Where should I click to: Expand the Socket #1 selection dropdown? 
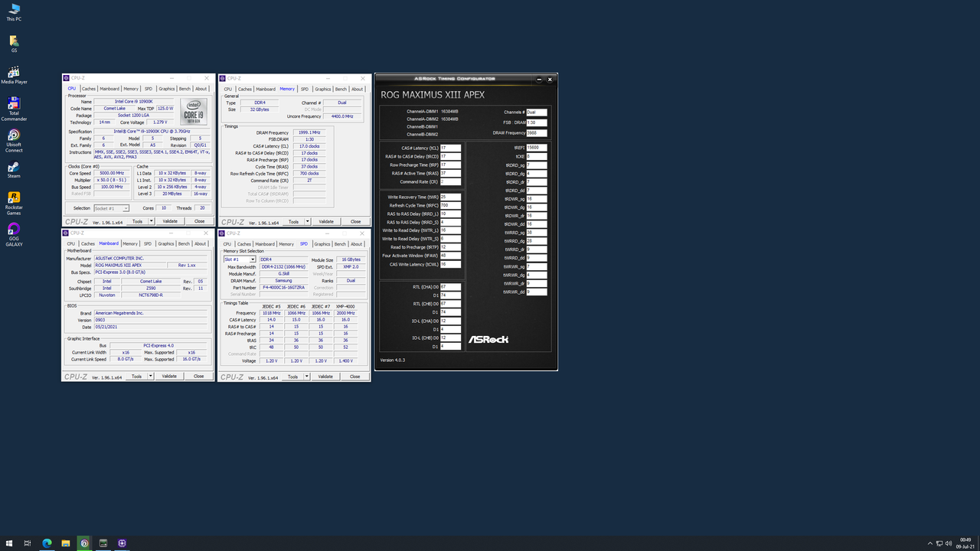click(x=126, y=208)
